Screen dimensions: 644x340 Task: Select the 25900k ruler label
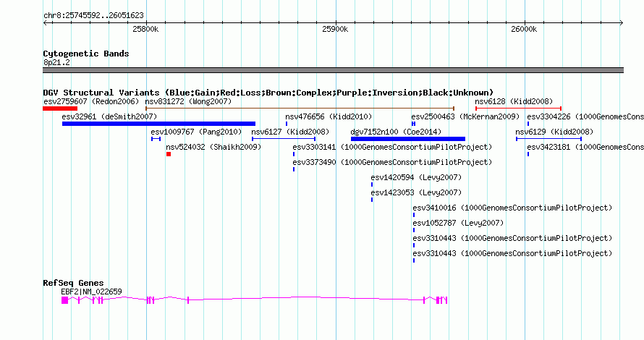(x=335, y=29)
